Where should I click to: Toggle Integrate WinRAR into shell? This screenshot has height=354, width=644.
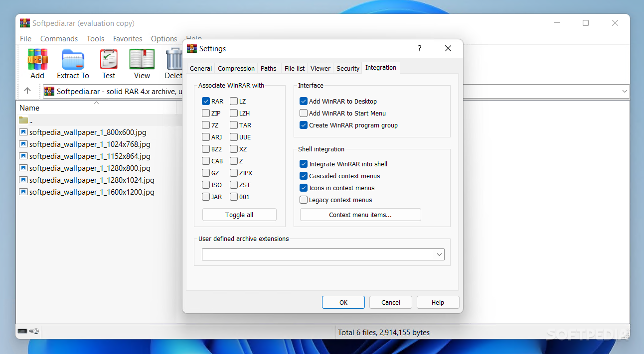click(304, 164)
